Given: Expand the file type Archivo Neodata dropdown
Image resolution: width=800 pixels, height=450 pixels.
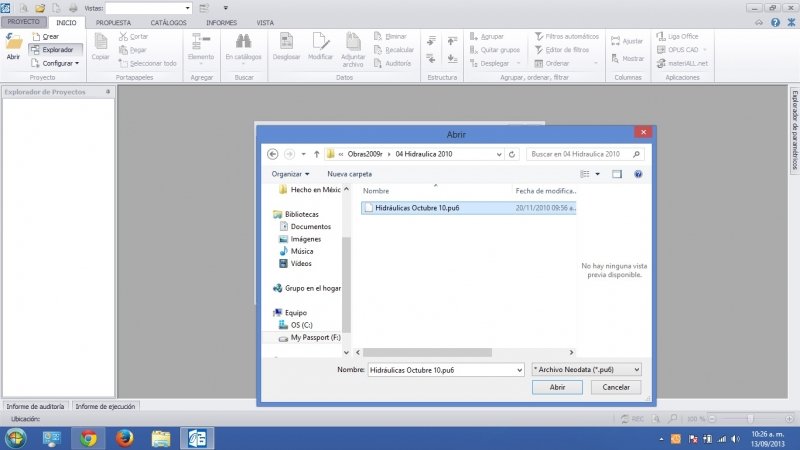Looking at the screenshot, I should tap(586, 369).
